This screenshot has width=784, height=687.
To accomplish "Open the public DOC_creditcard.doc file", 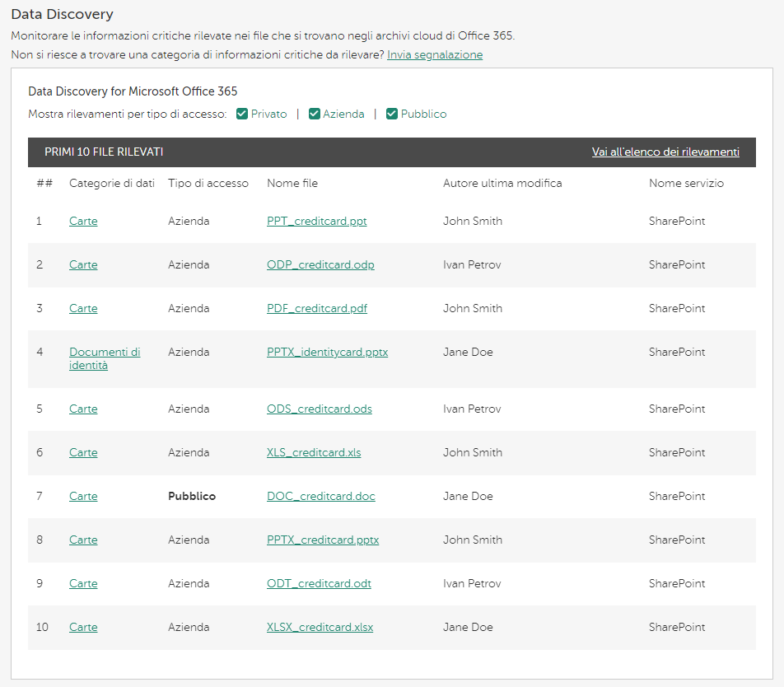I will click(x=320, y=497).
